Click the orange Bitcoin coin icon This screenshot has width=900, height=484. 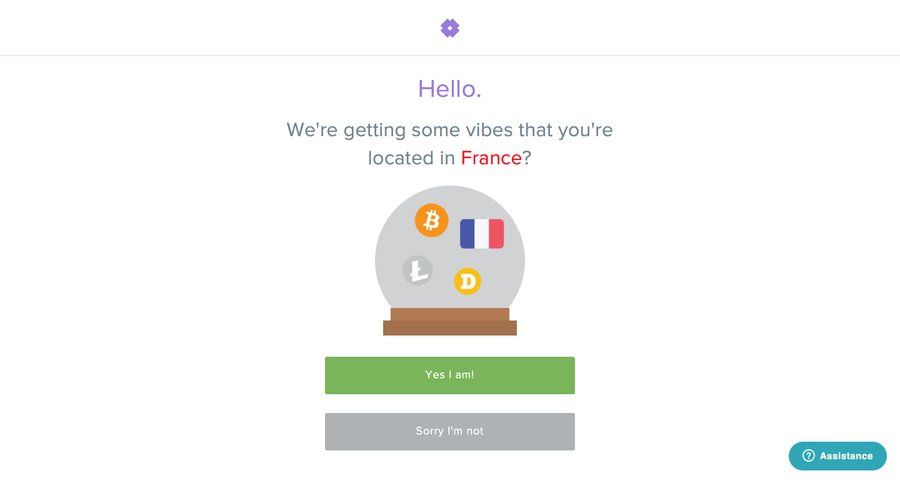432,220
